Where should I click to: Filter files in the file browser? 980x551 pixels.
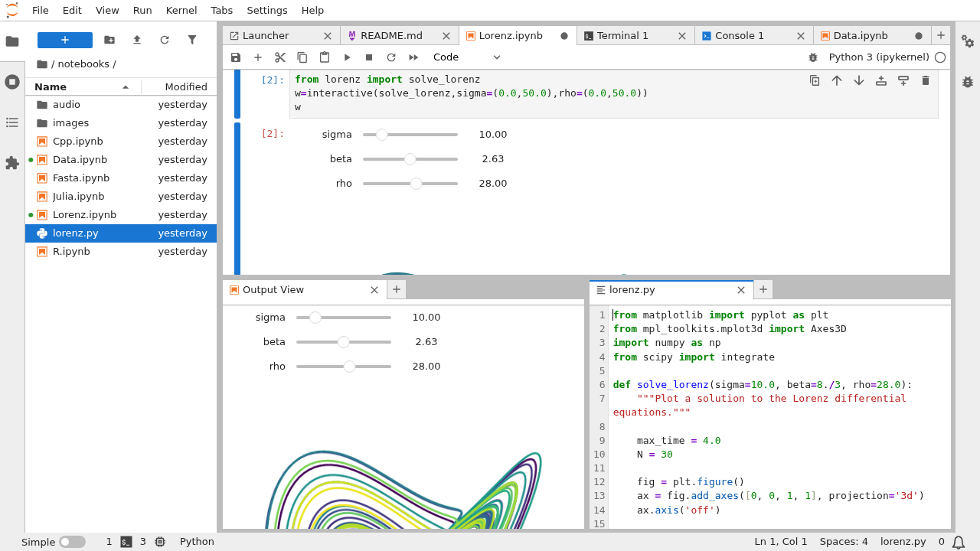[191, 39]
